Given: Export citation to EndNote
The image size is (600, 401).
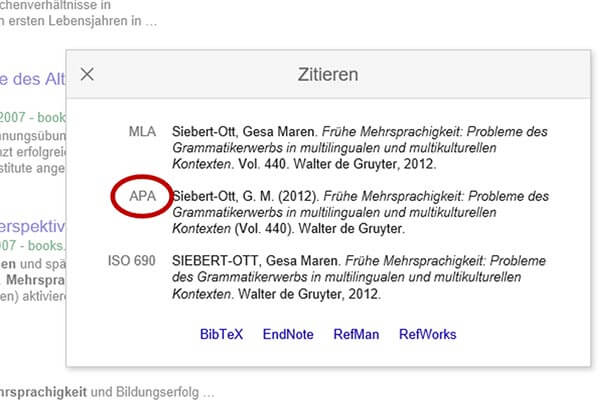Looking at the screenshot, I should click(288, 334).
